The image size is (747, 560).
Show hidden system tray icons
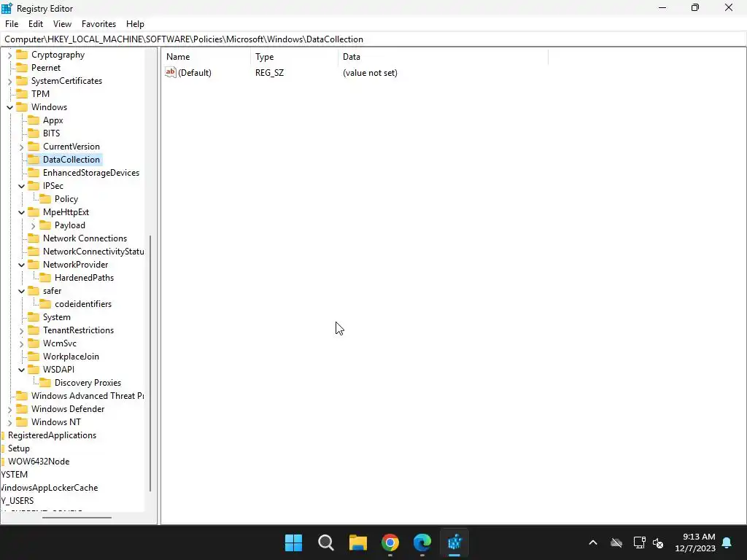click(593, 542)
